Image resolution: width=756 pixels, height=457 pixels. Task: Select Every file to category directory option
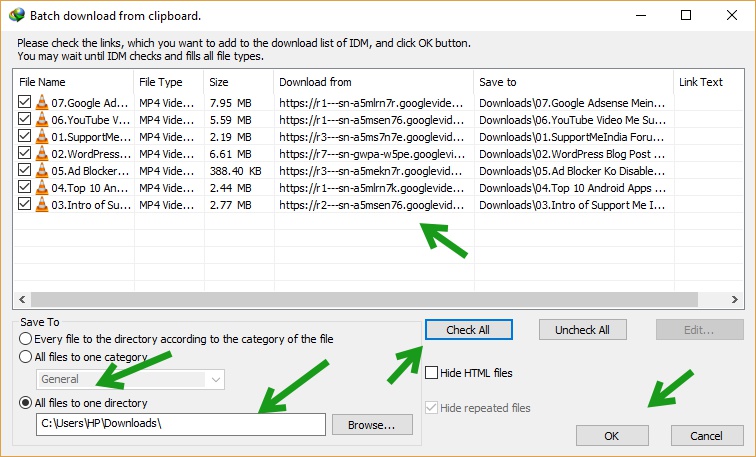[26, 339]
